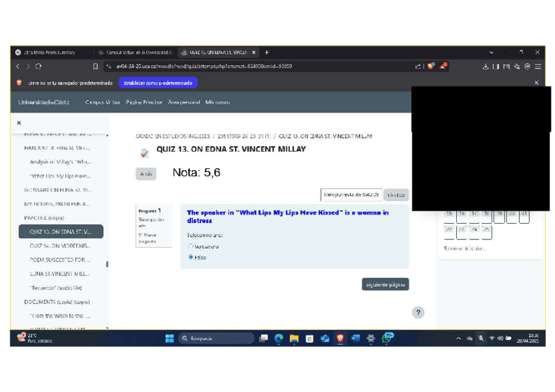This screenshot has height=392, width=555.
Task: Open the Windows Start menu
Action: click(170, 338)
